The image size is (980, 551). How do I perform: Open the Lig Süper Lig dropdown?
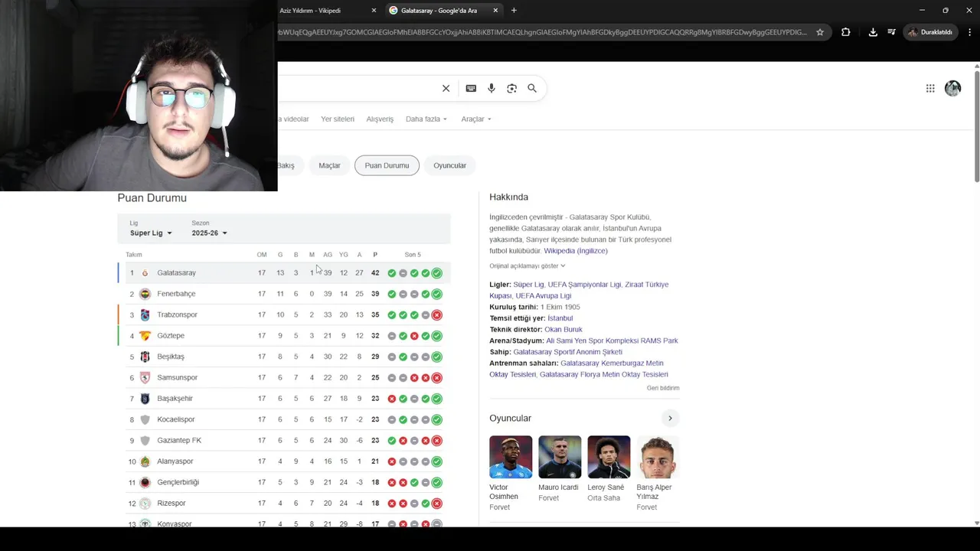[151, 233]
